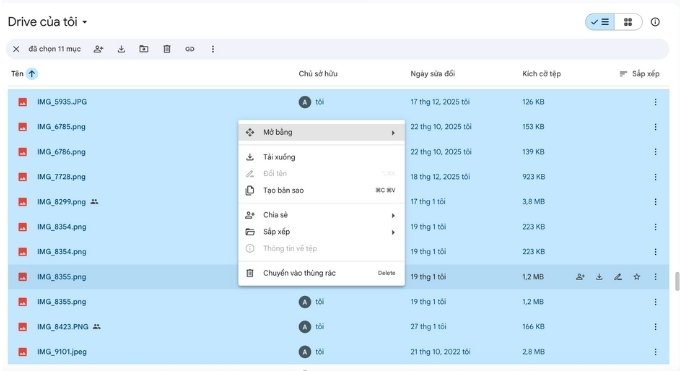Open Mở bằng submenu
The width and height of the screenshot is (680, 371).
click(x=321, y=132)
